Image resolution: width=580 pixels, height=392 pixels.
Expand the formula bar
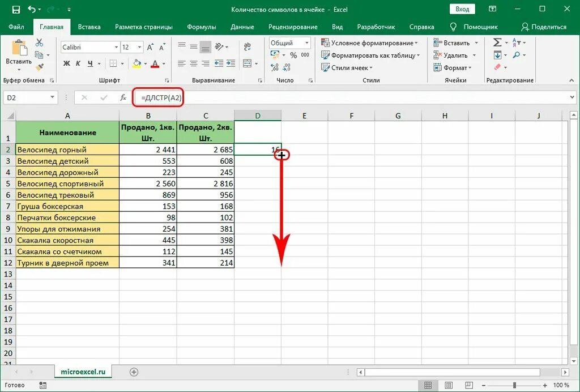tap(573, 97)
